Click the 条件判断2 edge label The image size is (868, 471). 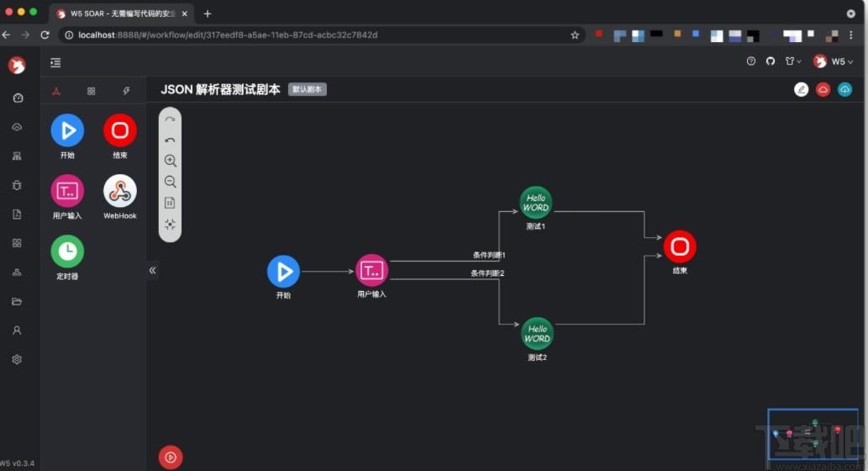click(x=487, y=273)
